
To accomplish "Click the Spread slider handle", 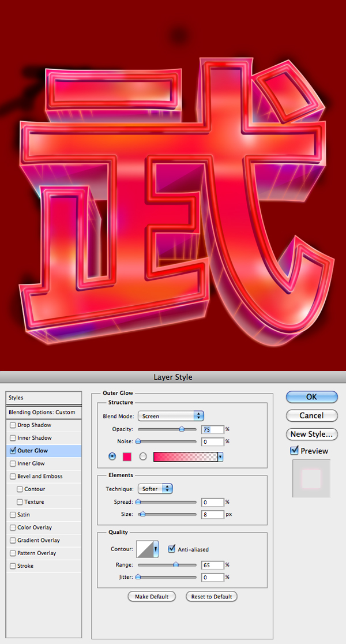I will pos(138,502).
